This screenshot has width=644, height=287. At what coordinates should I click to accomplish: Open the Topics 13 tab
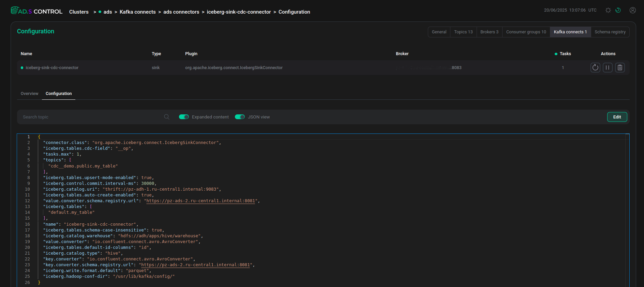[463, 32]
